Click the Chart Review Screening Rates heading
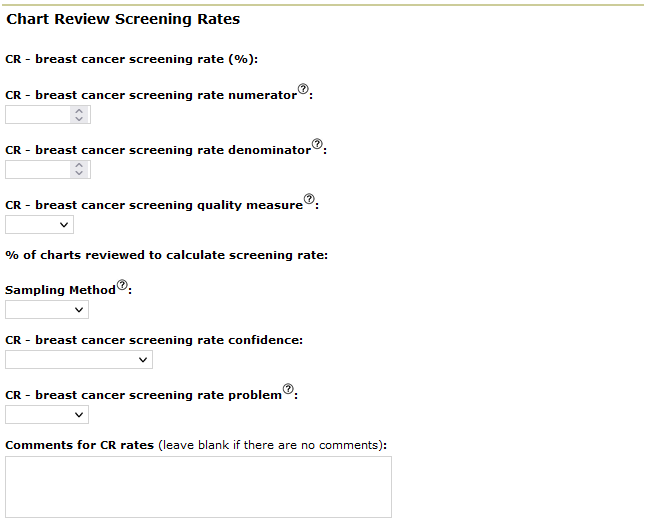Image resolution: width=646 pixels, height=522 pixels. point(123,20)
